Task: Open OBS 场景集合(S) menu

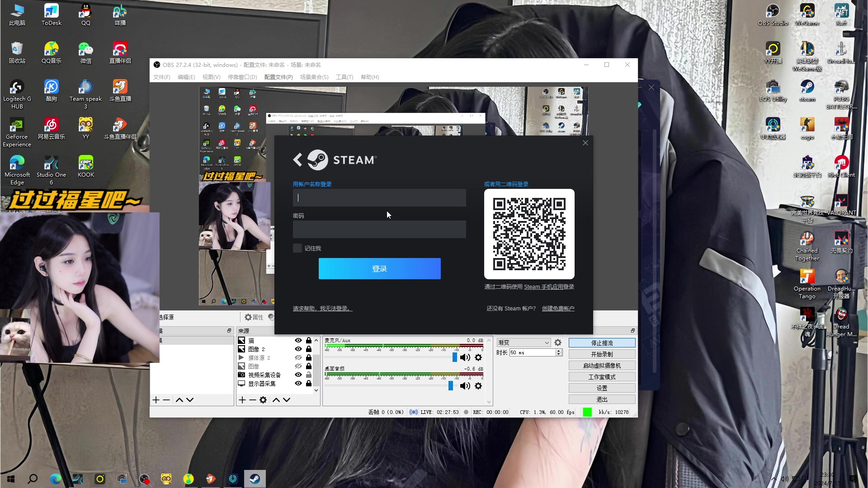Action: coord(314,77)
